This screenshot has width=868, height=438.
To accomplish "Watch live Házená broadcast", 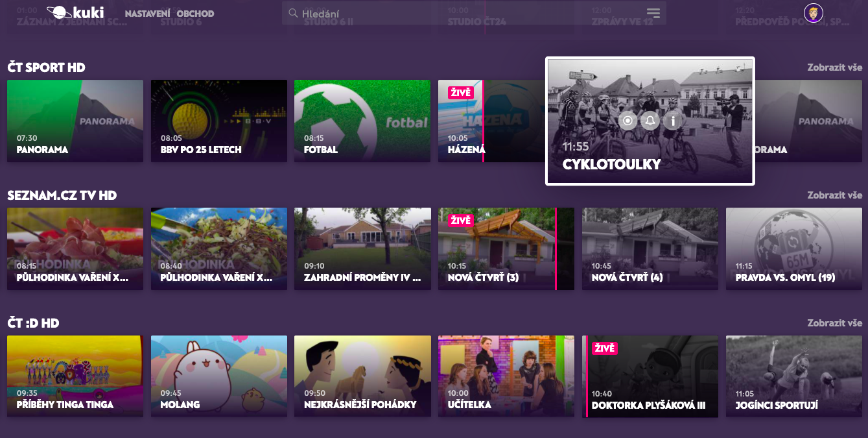I will tap(491, 121).
